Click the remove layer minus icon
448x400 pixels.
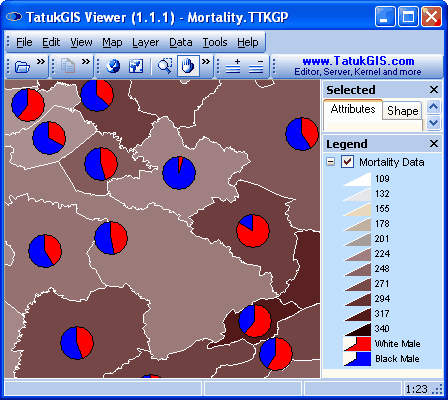coord(256,66)
